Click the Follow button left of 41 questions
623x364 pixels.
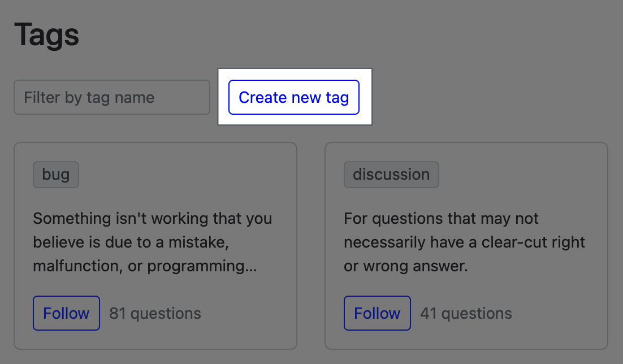pos(377,313)
